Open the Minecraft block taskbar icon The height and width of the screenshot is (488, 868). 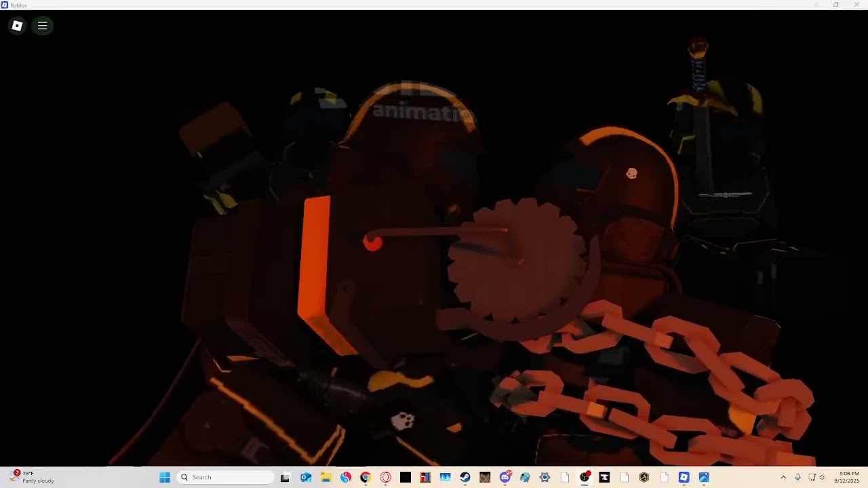point(484,477)
